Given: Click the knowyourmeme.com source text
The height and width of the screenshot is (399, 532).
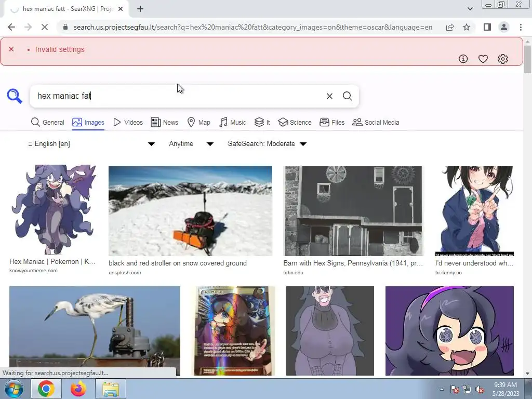Looking at the screenshot, I should click(x=33, y=271).
